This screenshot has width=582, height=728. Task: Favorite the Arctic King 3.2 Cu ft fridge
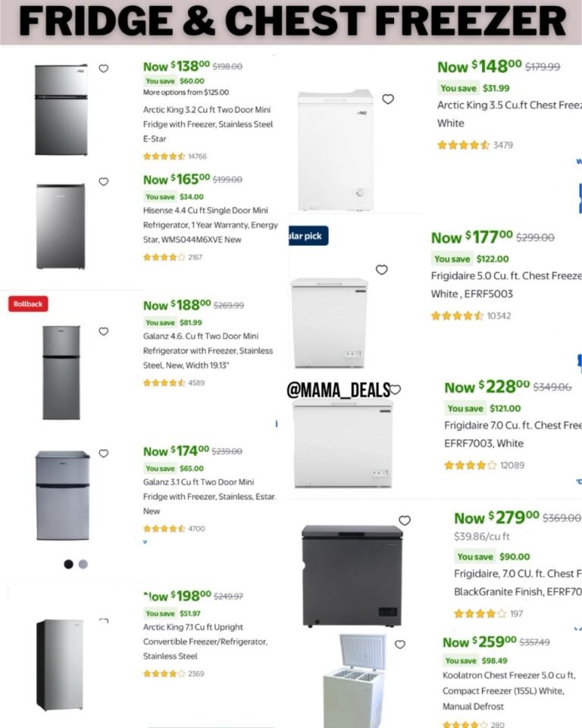104,68
